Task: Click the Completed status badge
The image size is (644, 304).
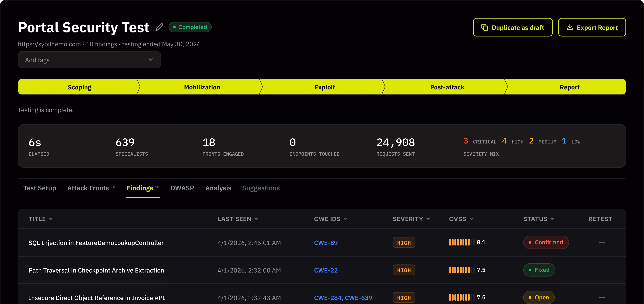Action: pos(190,27)
